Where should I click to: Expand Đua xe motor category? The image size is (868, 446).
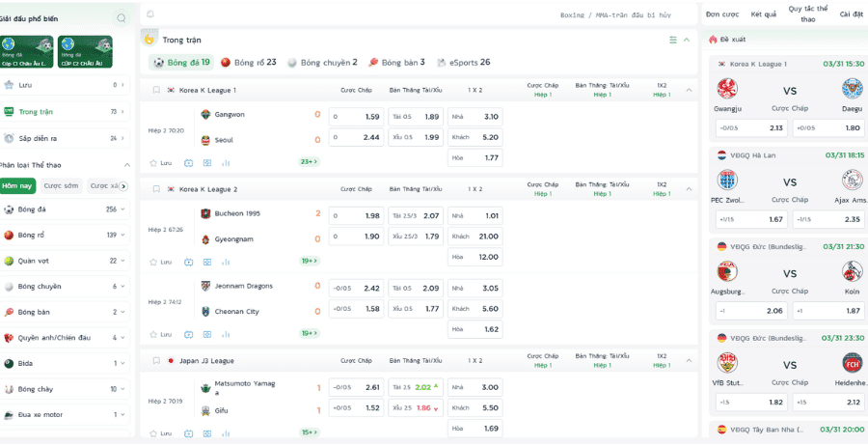coord(65,414)
